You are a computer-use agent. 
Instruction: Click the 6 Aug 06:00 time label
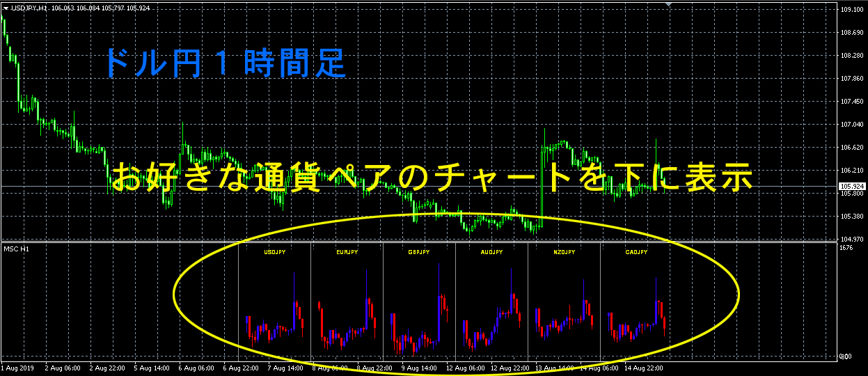coord(196,368)
